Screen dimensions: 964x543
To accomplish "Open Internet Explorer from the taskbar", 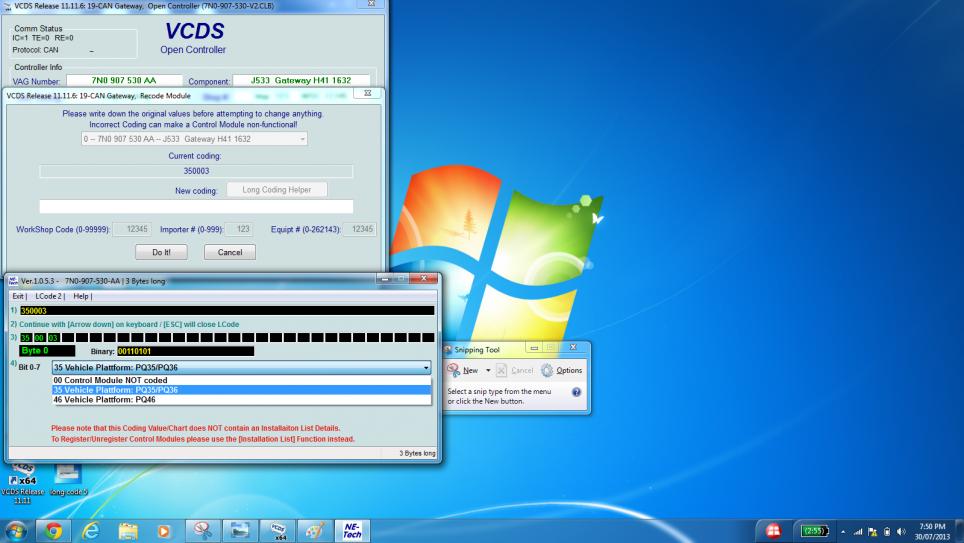I will [x=91, y=530].
